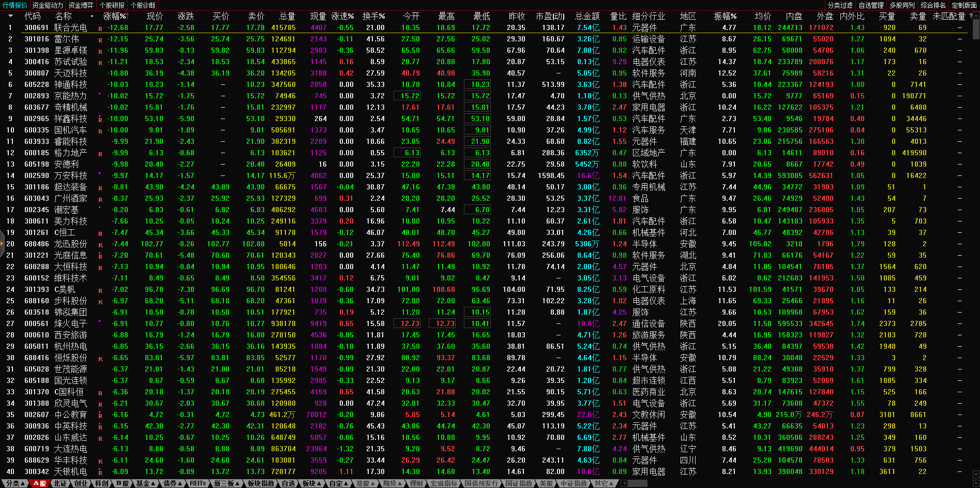
Task: Click the K marker beside 龙迅股份
Action: (x=100, y=245)
